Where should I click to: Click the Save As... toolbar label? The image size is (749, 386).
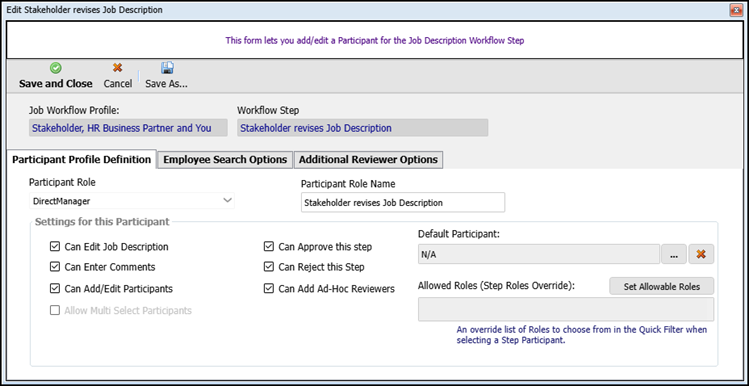pos(167,84)
